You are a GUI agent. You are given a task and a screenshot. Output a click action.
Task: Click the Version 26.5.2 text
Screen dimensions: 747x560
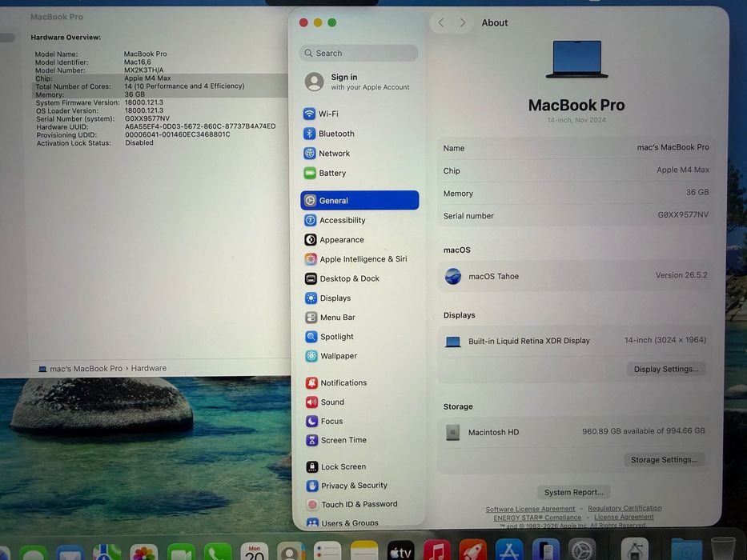(681, 275)
